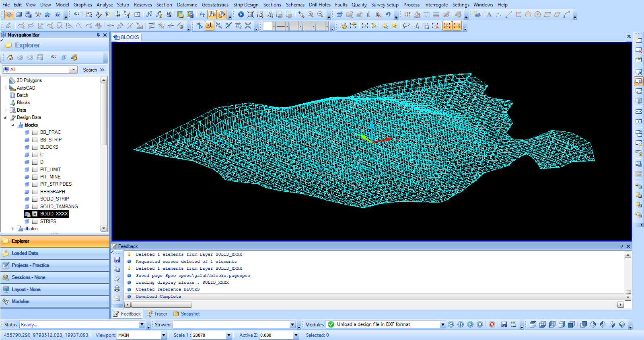Click the Home icon in Explorer toolbar
Image resolution: width=644 pixels, height=340 pixels.
point(10,57)
